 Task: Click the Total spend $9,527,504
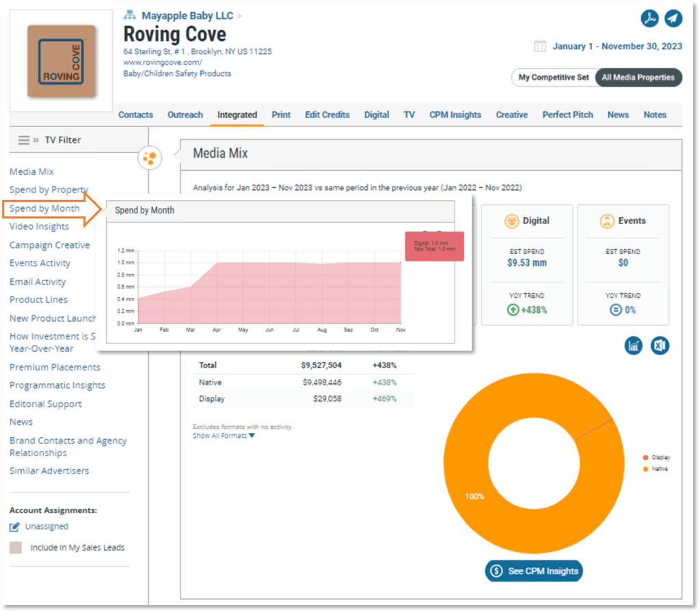click(x=321, y=365)
